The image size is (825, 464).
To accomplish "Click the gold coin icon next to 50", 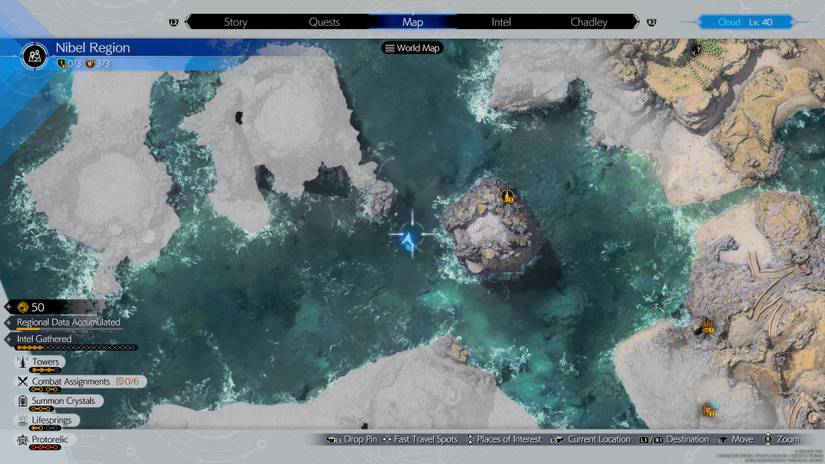I will click(22, 307).
